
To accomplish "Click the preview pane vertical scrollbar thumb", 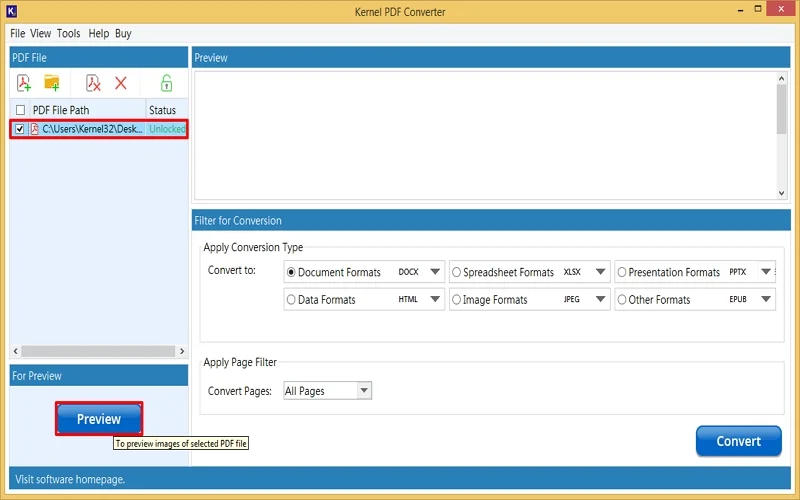I will tap(781, 109).
